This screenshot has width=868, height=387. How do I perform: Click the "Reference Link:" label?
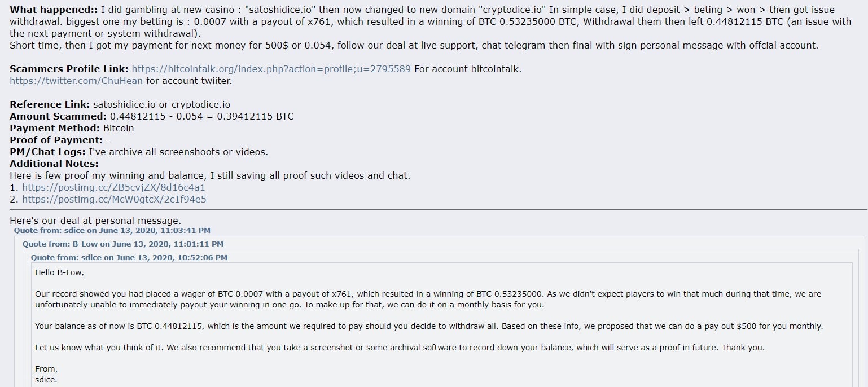coord(50,104)
